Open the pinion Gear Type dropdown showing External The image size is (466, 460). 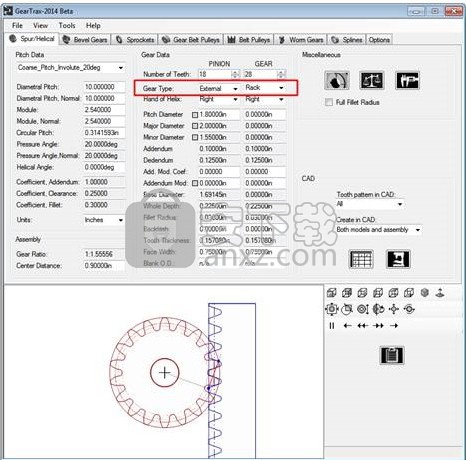(219, 88)
